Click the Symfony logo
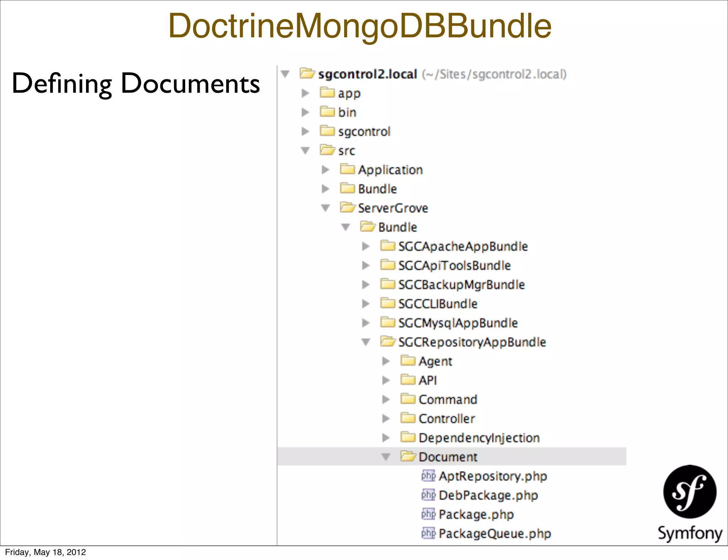This screenshot has width=728, height=560. [690, 504]
